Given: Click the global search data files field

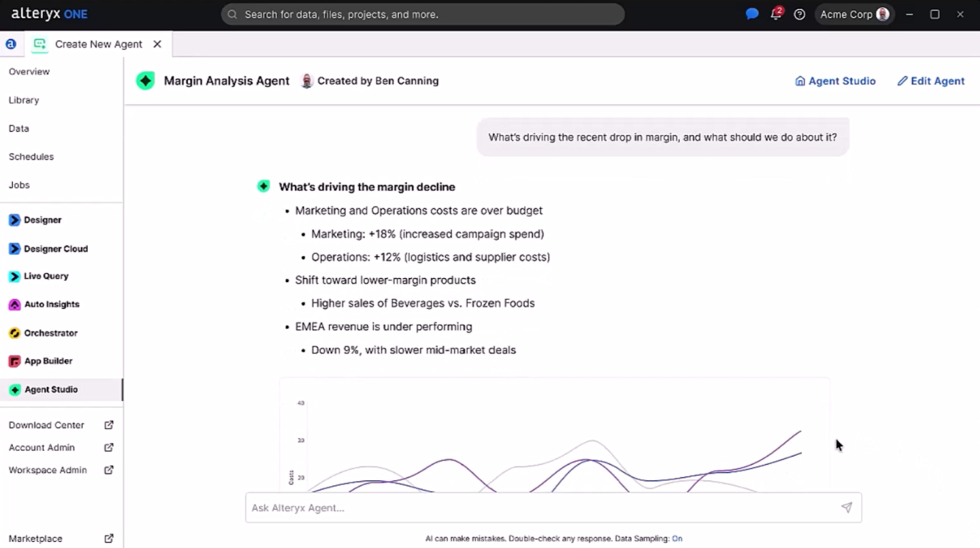Looking at the screenshot, I should pyautogui.click(x=423, y=14).
